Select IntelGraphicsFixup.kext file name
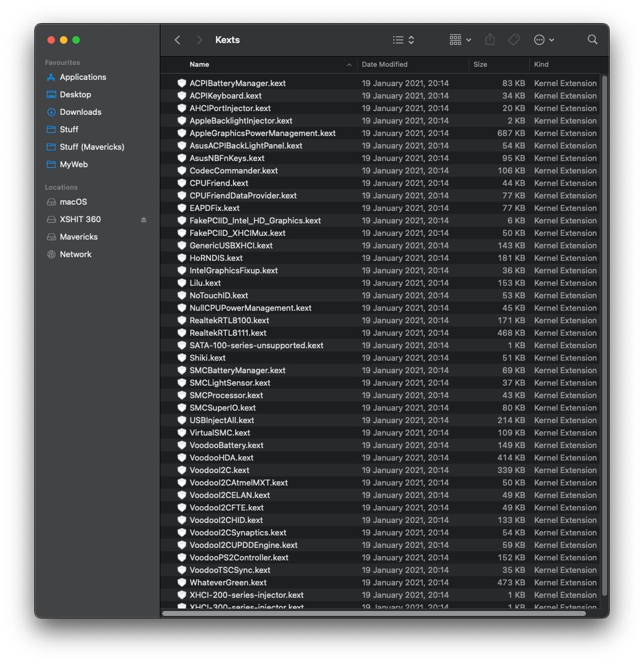 233,271
